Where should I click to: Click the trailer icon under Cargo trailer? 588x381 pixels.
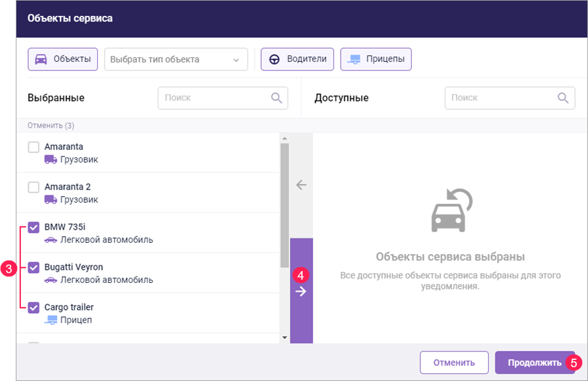tap(51, 320)
